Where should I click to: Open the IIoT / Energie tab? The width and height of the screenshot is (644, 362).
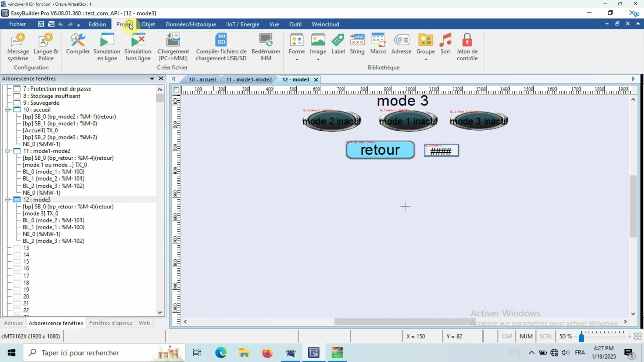[x=243, y=24]
